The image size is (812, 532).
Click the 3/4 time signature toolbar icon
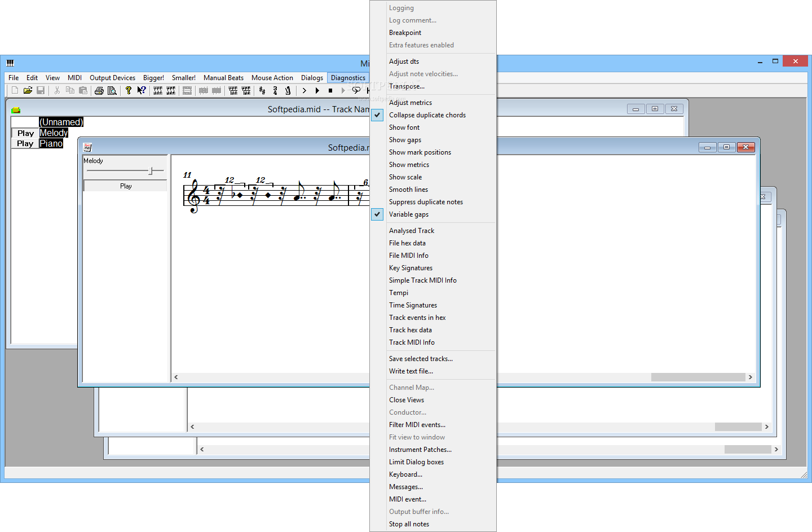coord(275,90)
